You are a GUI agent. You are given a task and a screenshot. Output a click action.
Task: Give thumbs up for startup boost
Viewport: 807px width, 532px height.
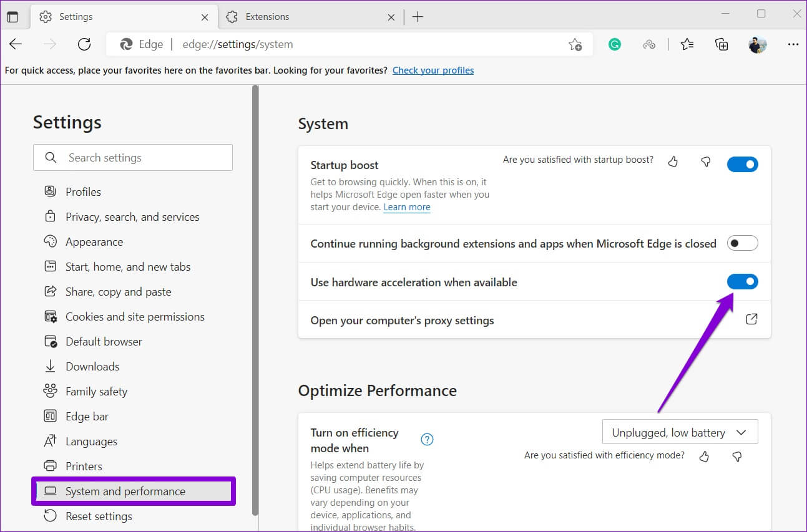[x=673, y=162]
